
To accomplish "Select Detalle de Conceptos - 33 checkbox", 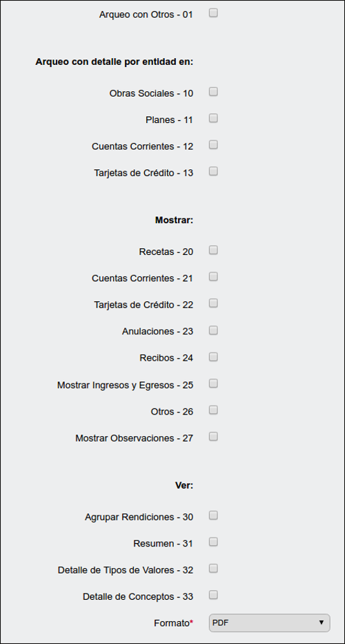I will (213, 595).
